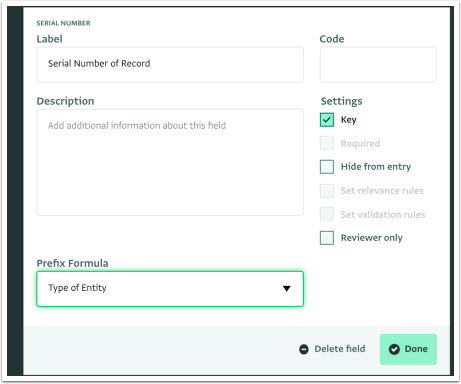Click the Prefix Formula heading
461x384 pixels.
pyautogui.click(x=72, y=263)
